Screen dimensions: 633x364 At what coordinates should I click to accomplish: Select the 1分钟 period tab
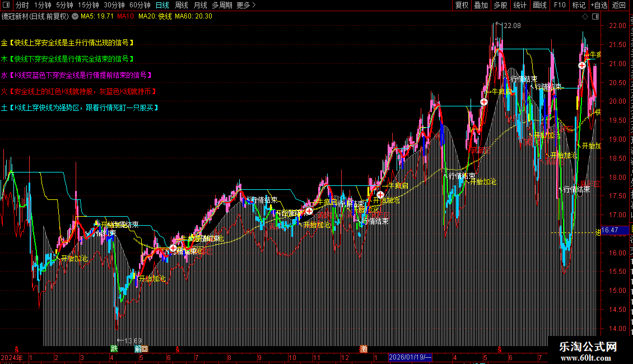click(43, 5)
